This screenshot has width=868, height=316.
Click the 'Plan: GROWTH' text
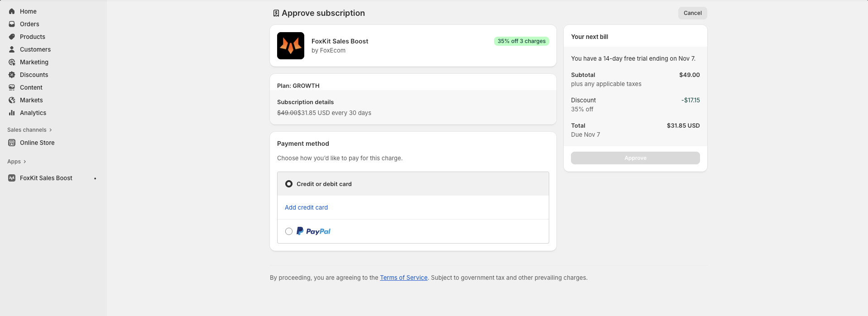(x=298, y=86)
